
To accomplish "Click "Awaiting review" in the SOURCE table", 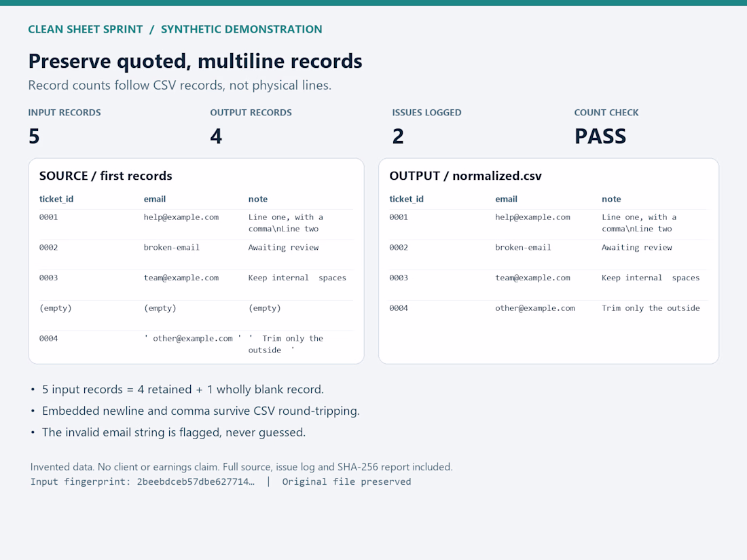I will tap(283, 248).
